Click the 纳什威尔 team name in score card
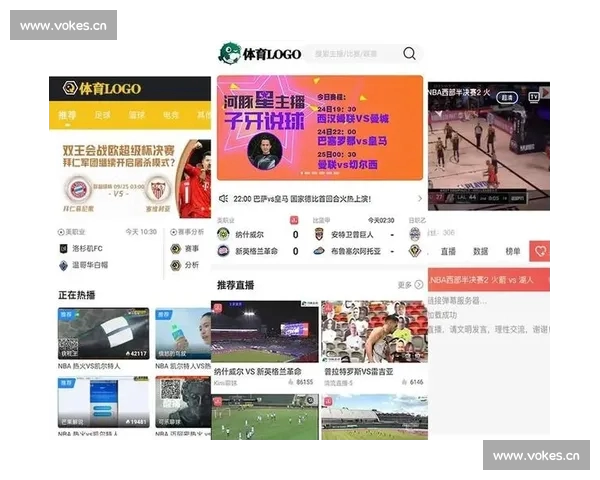 (249, 235)
